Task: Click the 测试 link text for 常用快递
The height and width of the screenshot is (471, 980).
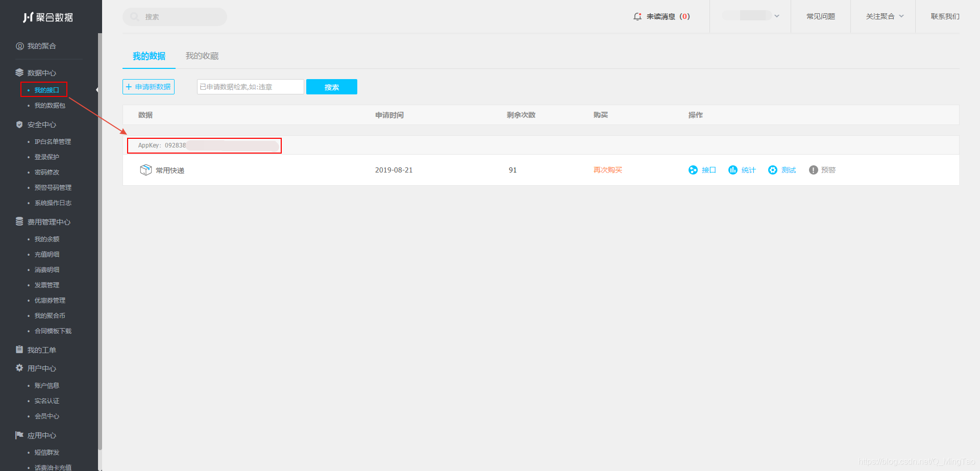Action: coord(789,170)
